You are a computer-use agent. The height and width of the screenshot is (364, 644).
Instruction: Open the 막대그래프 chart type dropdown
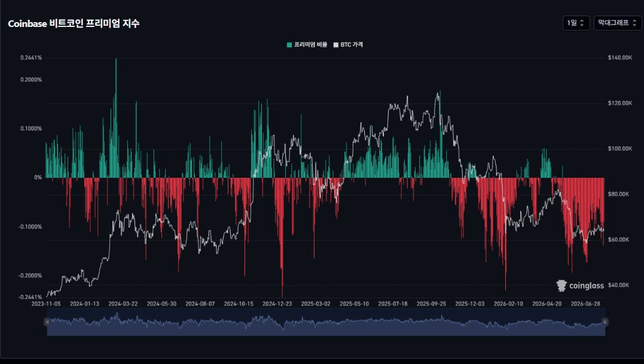(x=617, y=23)
